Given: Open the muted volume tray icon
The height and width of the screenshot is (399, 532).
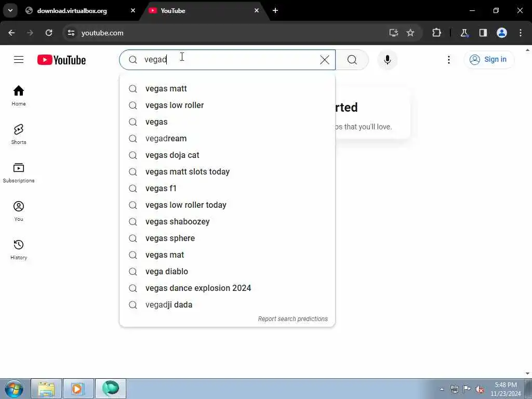Looking at the screenshot, I should [480, 389].
